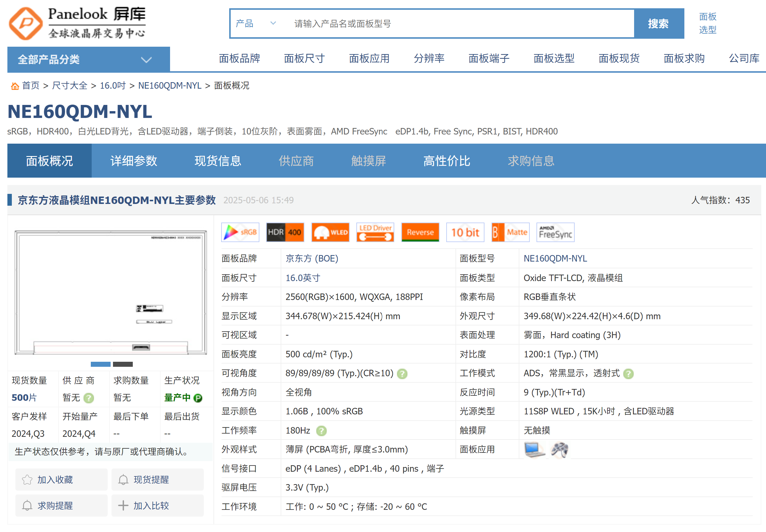Click the 1200:1 (Typ.) (TM) contrast value
The height and width of the screenshot is (532, 766).
point(561,354)
